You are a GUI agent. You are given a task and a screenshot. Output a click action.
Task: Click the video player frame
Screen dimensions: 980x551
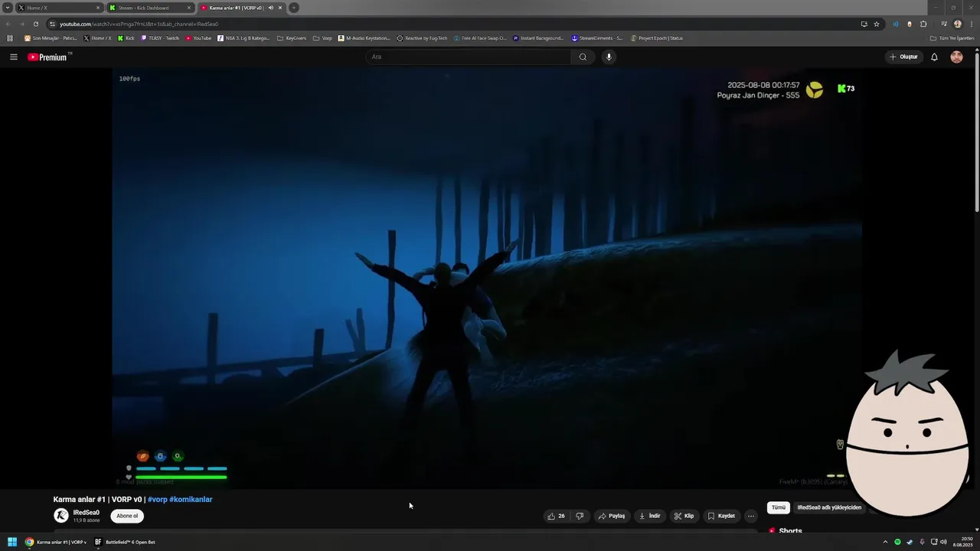tap(487, 278)
